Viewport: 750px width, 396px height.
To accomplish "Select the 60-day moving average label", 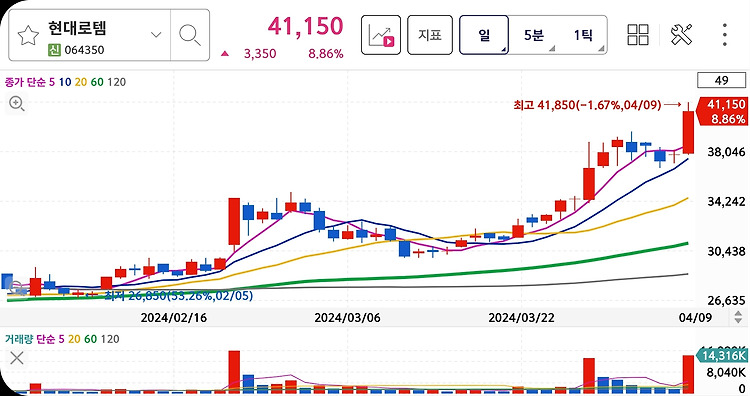I will 97,82.
